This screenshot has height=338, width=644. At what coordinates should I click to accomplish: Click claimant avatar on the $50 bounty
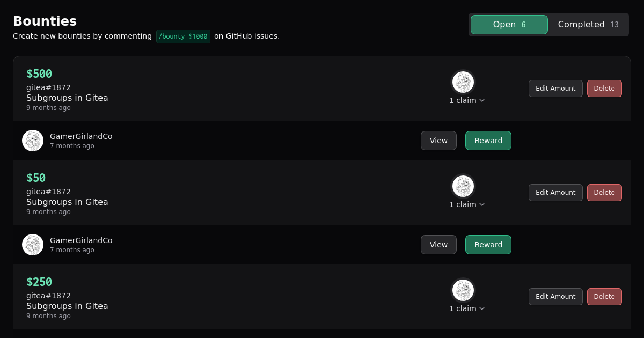pos(463,186)
